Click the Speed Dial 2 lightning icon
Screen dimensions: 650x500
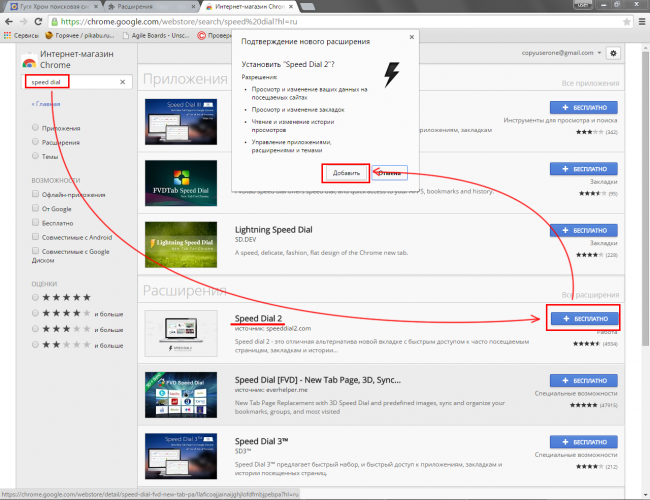[x=391, y=75]
